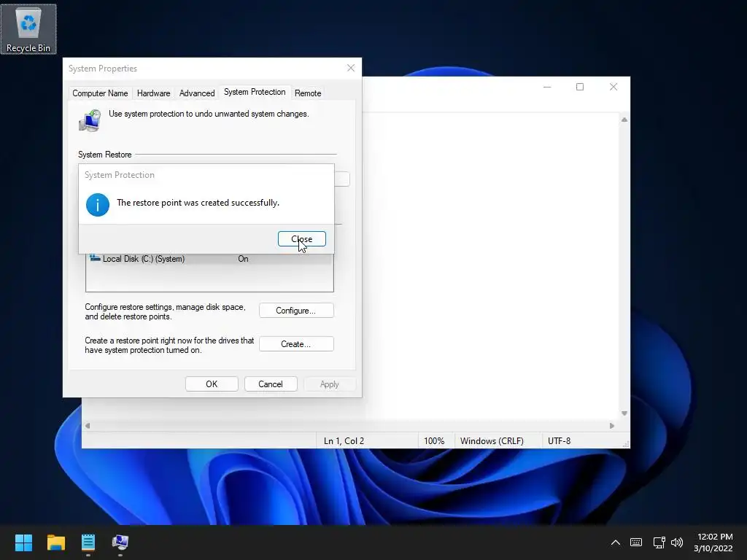Show hidden system tray icons
The width and height of the screenshot is (747, 560).
click(x=616, y=542)
